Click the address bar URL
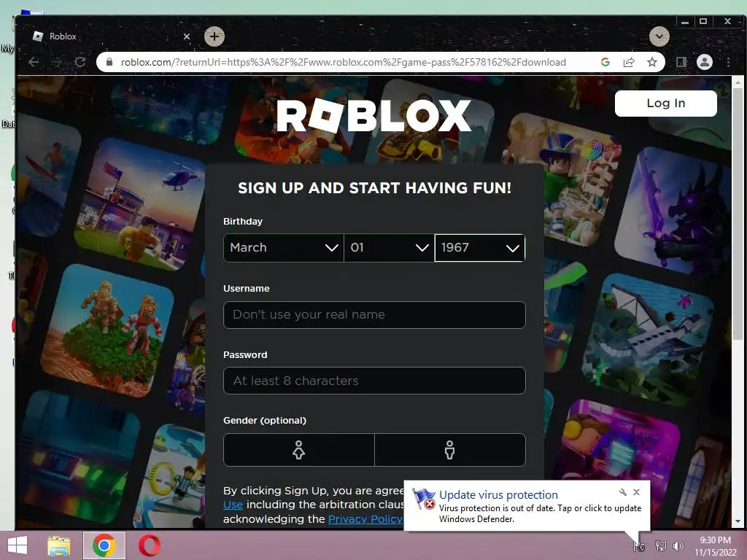This screenshot has width=747, height=560. tap(343, 62)
